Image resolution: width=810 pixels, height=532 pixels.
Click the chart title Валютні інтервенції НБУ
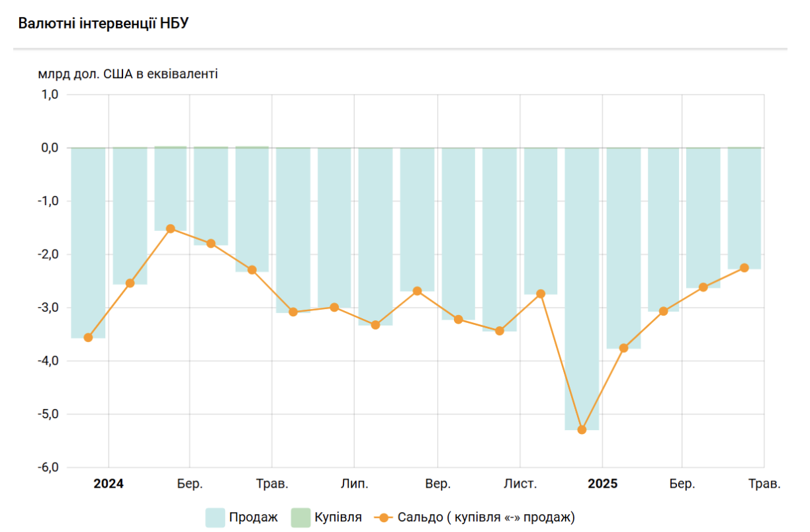pos(104,23)
